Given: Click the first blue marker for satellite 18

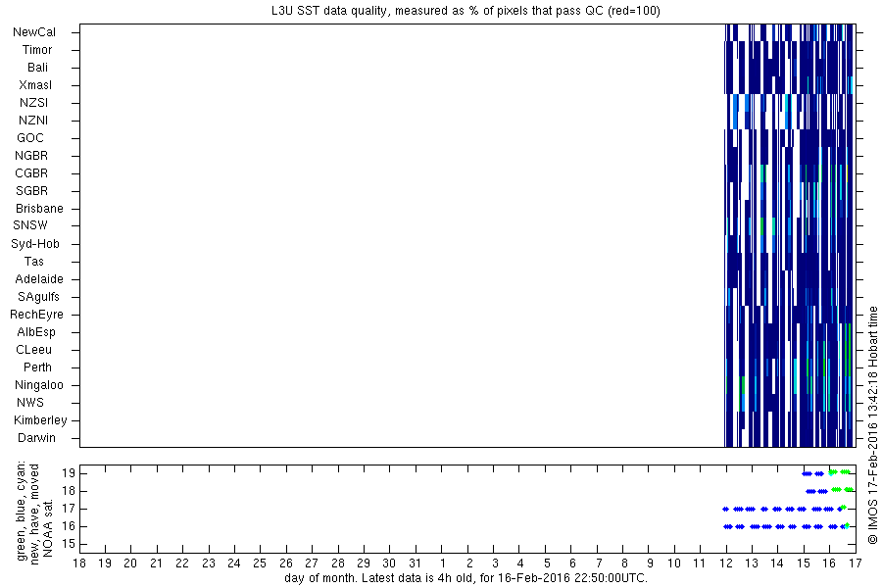Looking at the screenshot, I should [810, 491].
